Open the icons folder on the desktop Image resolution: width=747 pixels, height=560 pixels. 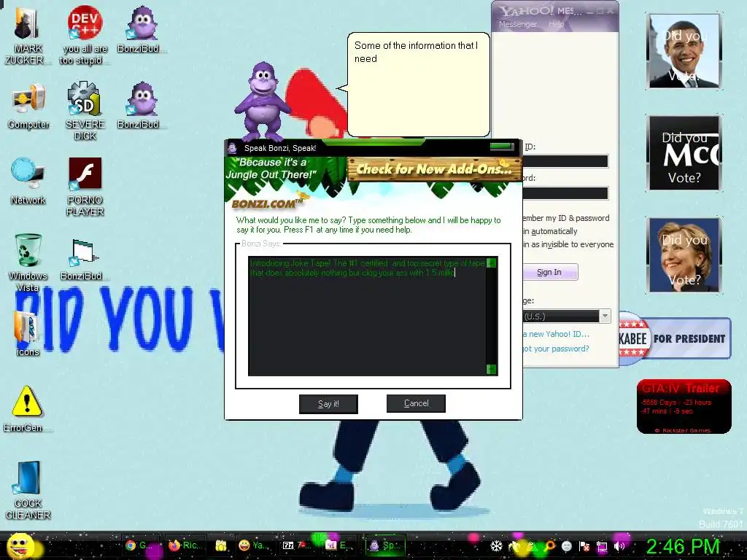(27, 333)
